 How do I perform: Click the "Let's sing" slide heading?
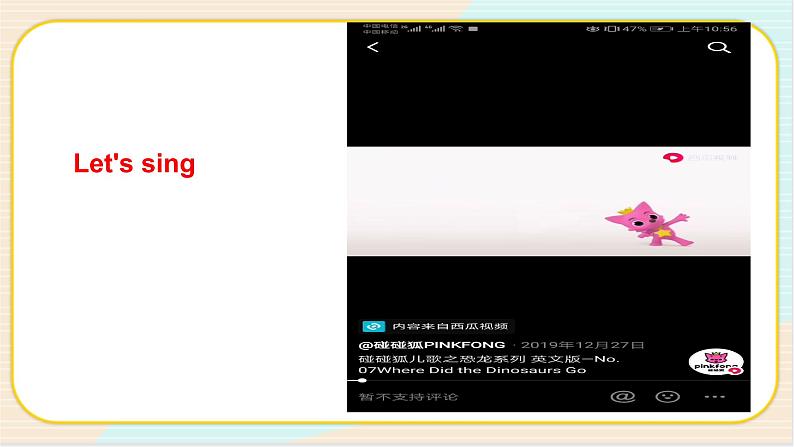coord(134,164)
